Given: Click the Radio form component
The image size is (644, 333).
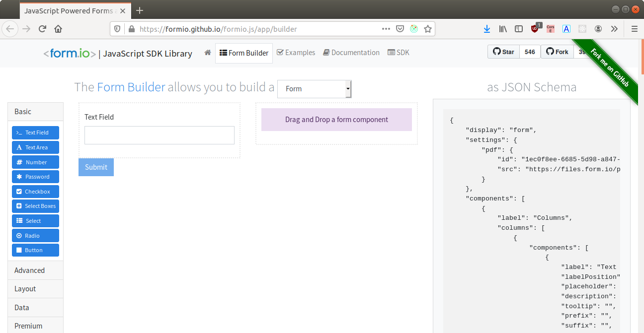Looking at the screenshot, I should pos(35,235).
